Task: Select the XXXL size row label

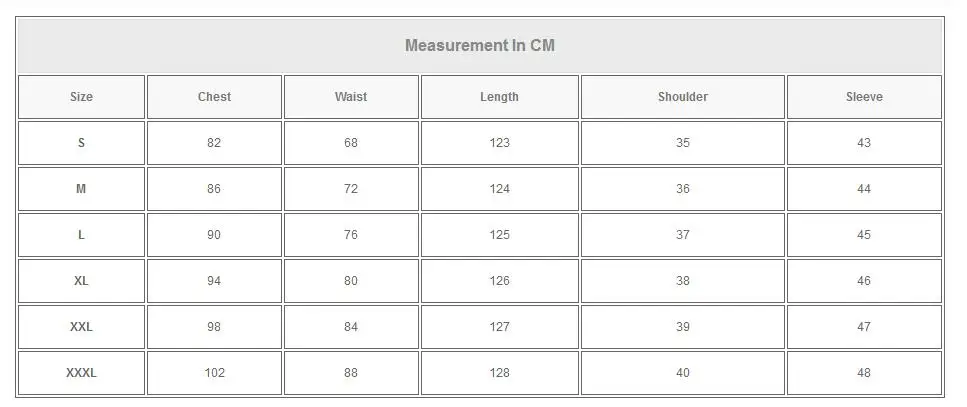Action: (81, 373)
